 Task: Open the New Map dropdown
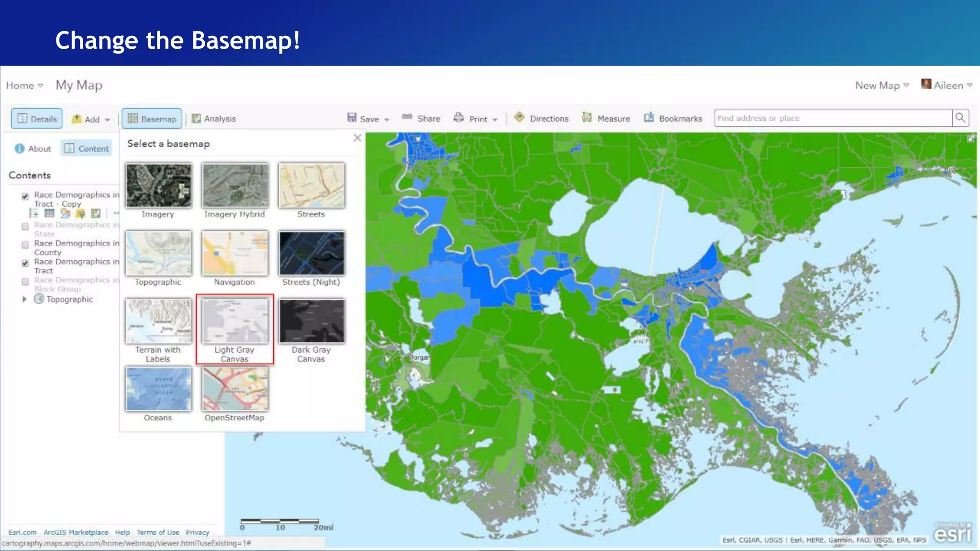[881, 86]
